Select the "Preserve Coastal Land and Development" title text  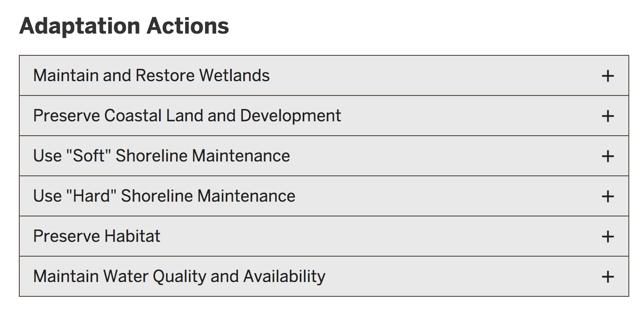pos(187,116)
